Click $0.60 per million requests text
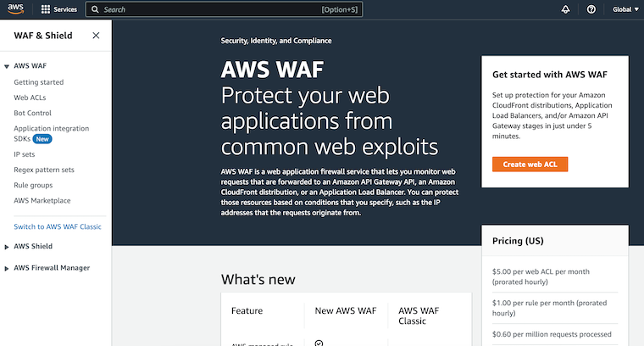The height and width of the screenshot is (346, 644). [552, 334]
